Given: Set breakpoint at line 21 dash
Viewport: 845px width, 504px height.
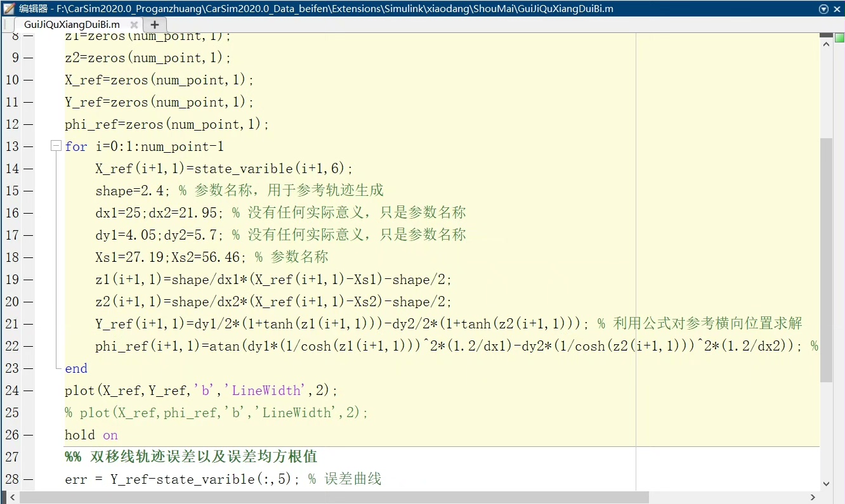Looking at the screenshot, I should 29,324.
